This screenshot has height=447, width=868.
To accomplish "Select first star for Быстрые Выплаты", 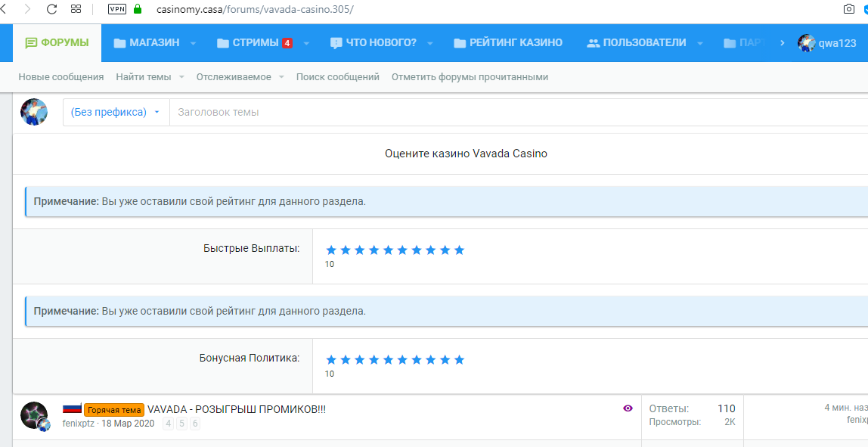I will (331, 250).
